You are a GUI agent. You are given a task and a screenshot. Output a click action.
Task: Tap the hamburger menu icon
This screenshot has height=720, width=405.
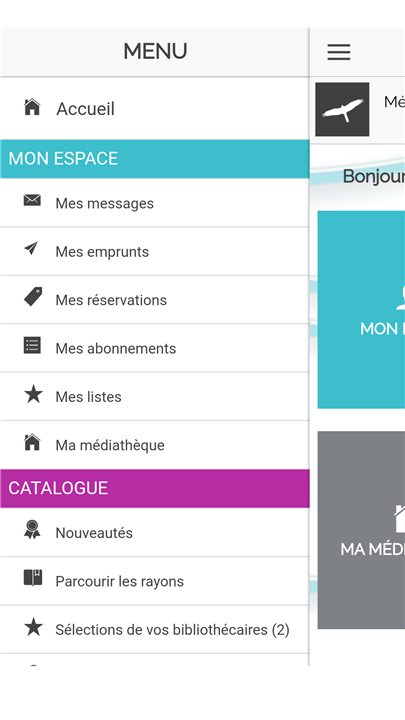point(339,52)
